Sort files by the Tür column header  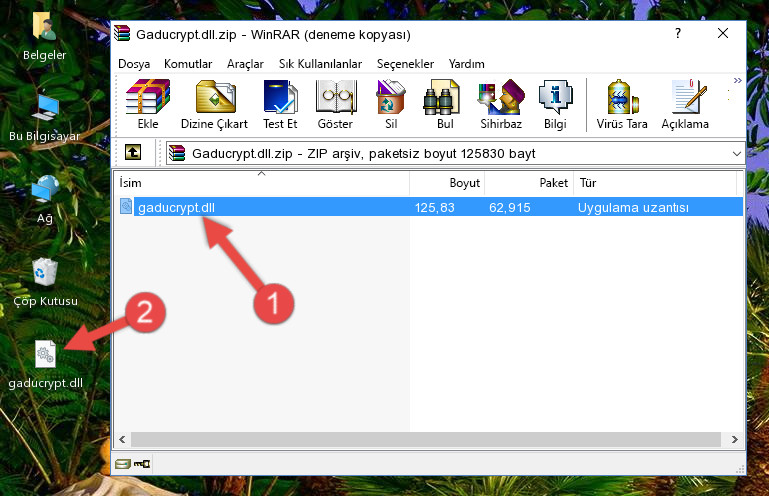pos(655,183)
